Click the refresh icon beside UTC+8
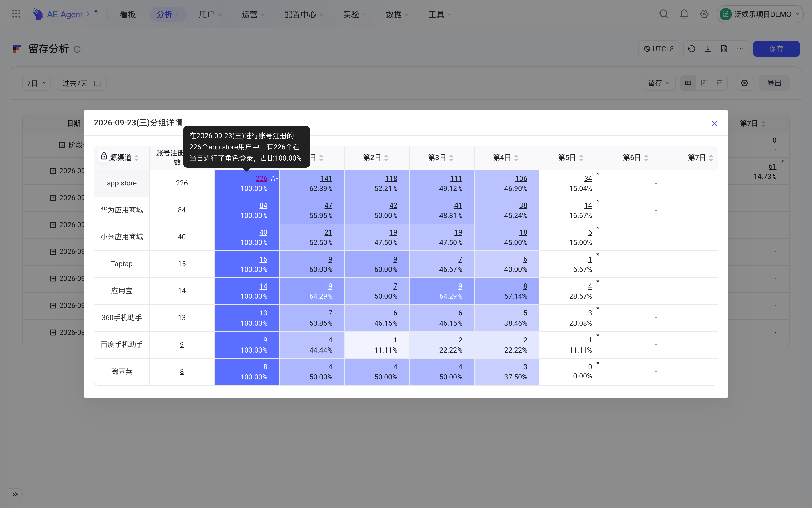812x508 pixels. click(x=691, y=49)
